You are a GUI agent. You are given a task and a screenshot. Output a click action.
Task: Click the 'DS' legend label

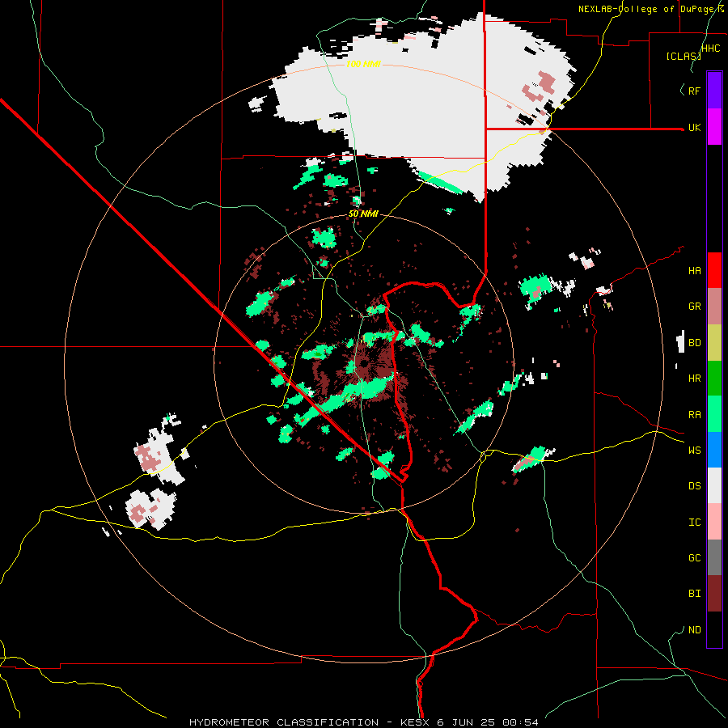(694, 486)
